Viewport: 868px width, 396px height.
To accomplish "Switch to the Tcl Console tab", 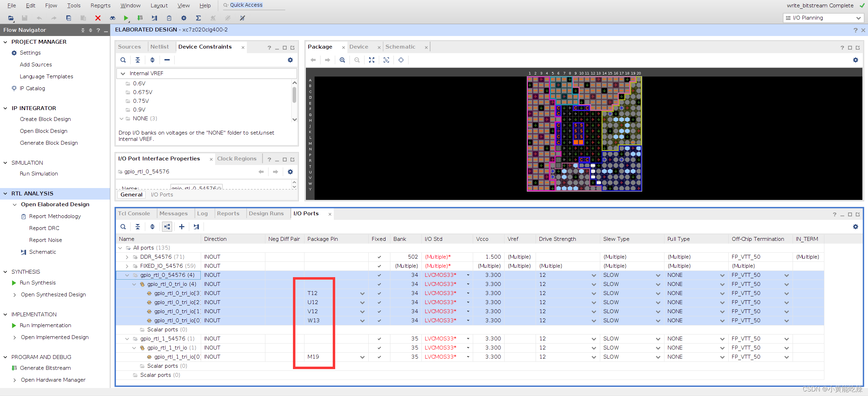I will [x=134, y=214].
